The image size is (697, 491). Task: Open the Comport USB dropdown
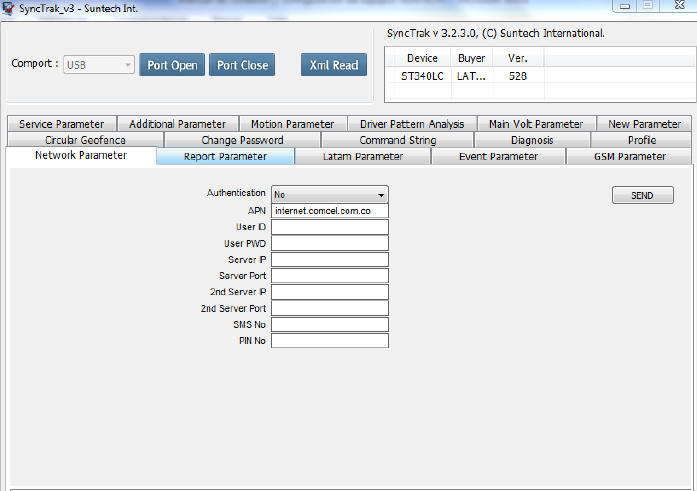pyautogui.click(x=99, y=65)
